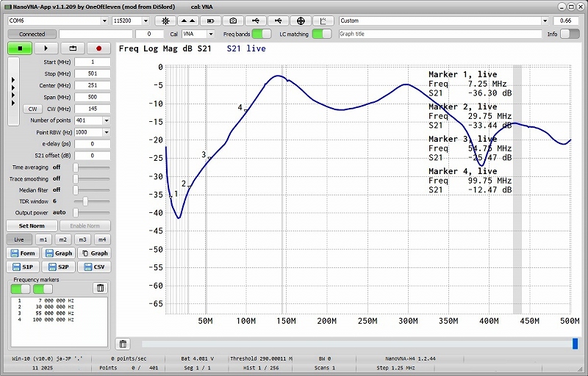588x376 pixels.
Task: Select the m1 memory tab
Action: [x=43, y=239]
